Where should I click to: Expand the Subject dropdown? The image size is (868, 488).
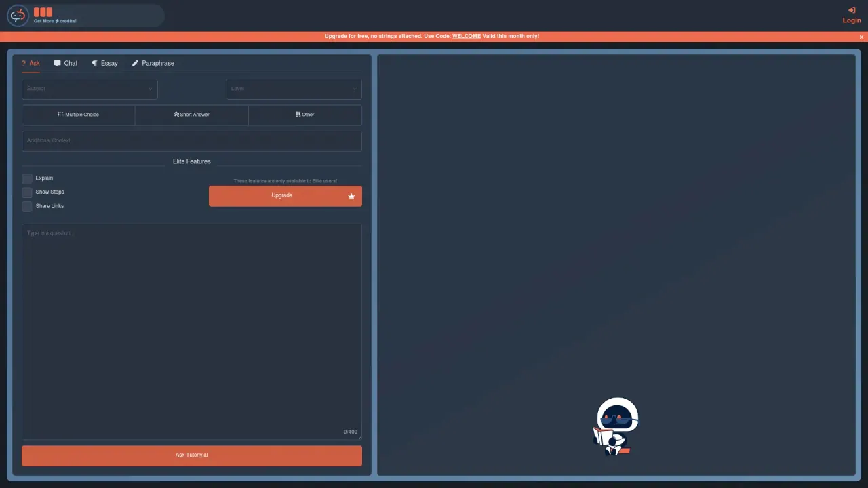pyautogui.click(x=90, y=89)
